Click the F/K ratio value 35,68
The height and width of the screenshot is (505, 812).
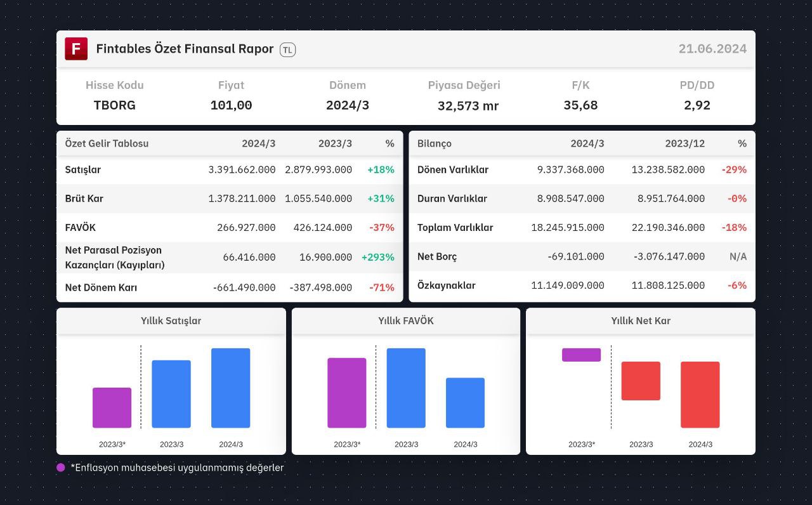point(580,105)
